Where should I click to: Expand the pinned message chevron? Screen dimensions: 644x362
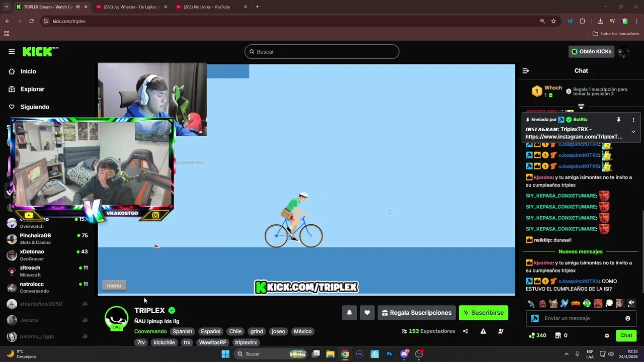(633, 132)
